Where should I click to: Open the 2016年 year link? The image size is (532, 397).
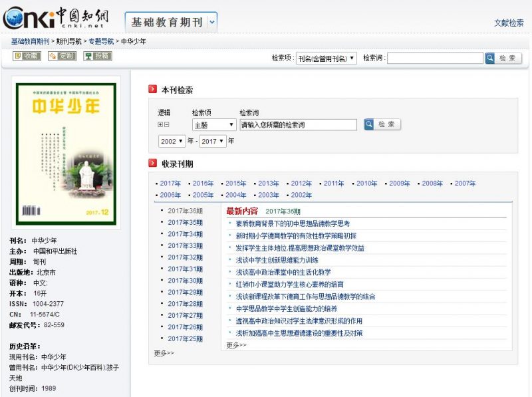click(x=202, y=183)
